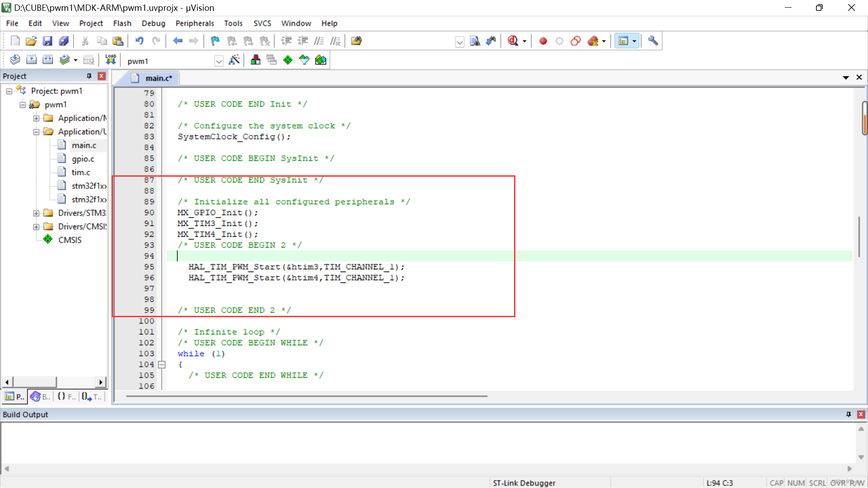Indent selected lines icon
Viewport: 868px width, 488px height.
[x=286, y=41]
